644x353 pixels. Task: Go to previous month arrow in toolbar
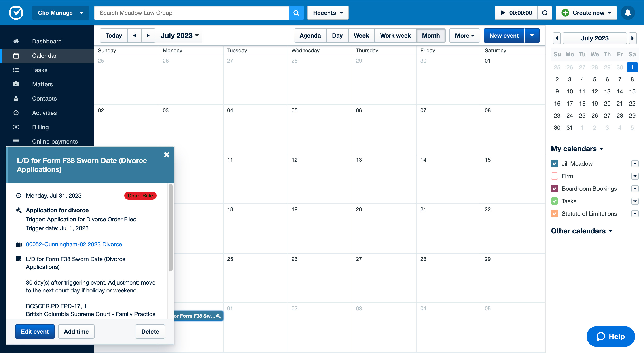click(134, 36)
